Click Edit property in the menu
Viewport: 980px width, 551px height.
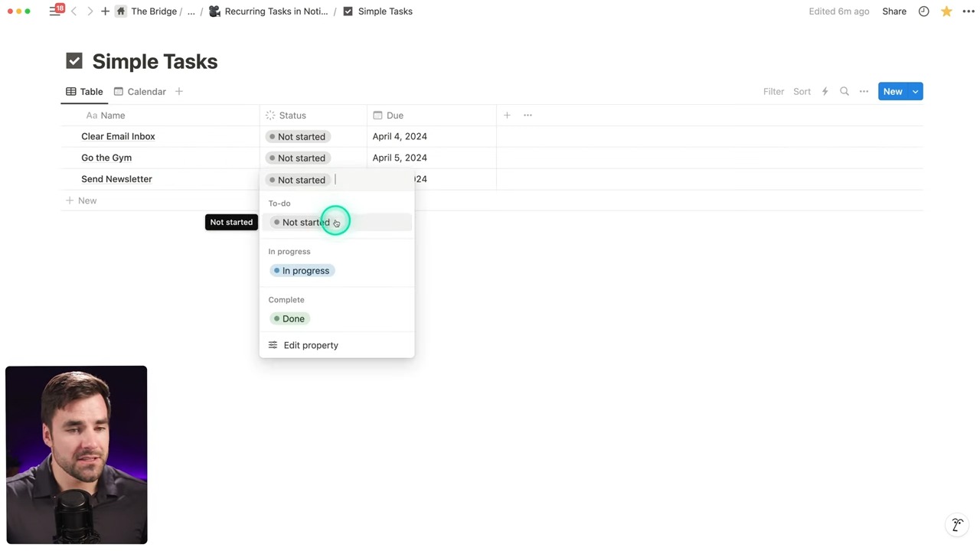coord(310,345)
